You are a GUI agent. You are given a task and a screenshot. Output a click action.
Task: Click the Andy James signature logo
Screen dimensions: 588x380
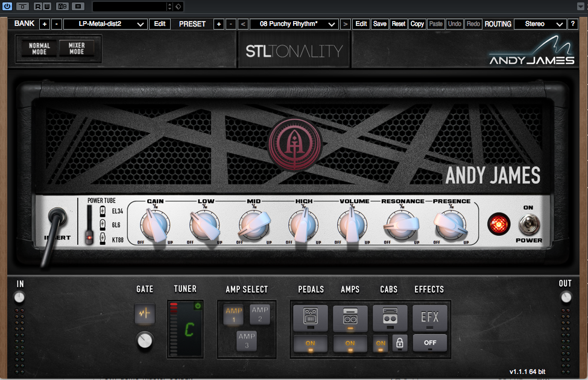pos(532,50)
